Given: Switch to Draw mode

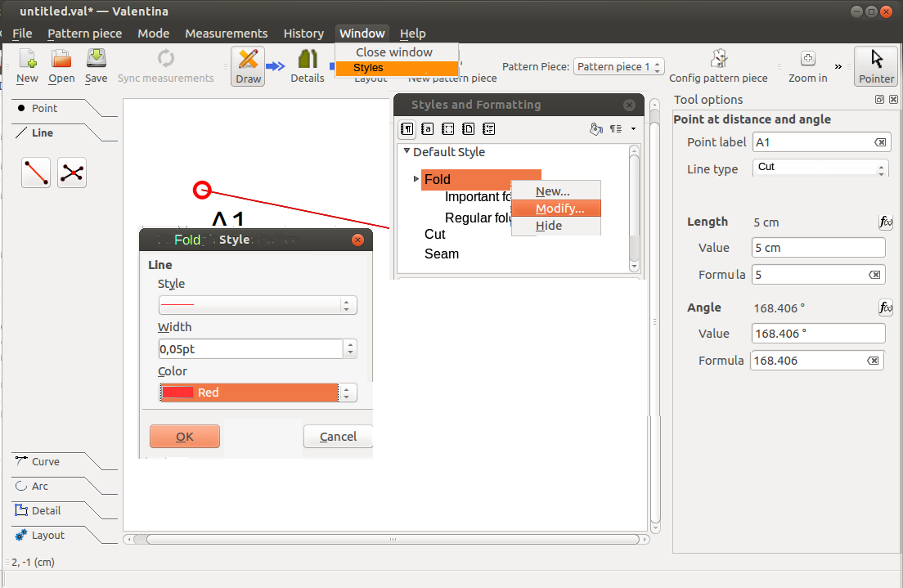Looking at the screenshot, I should [x=248, y=65].
